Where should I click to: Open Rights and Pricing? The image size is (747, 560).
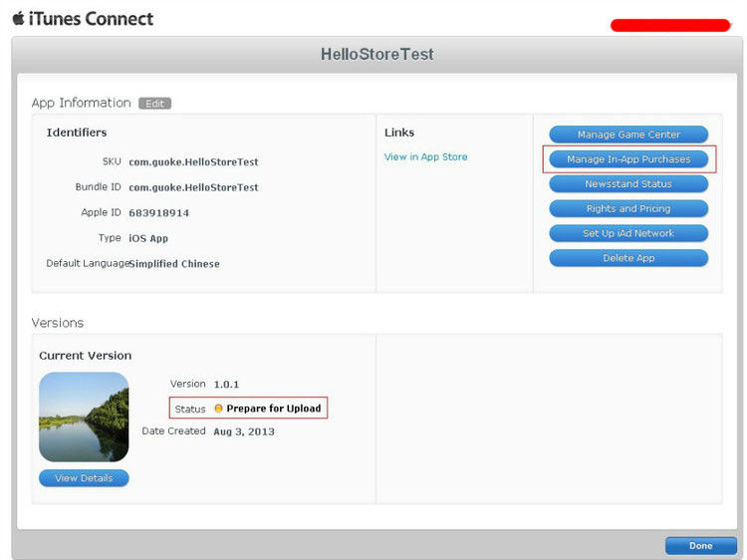(628, 208)
